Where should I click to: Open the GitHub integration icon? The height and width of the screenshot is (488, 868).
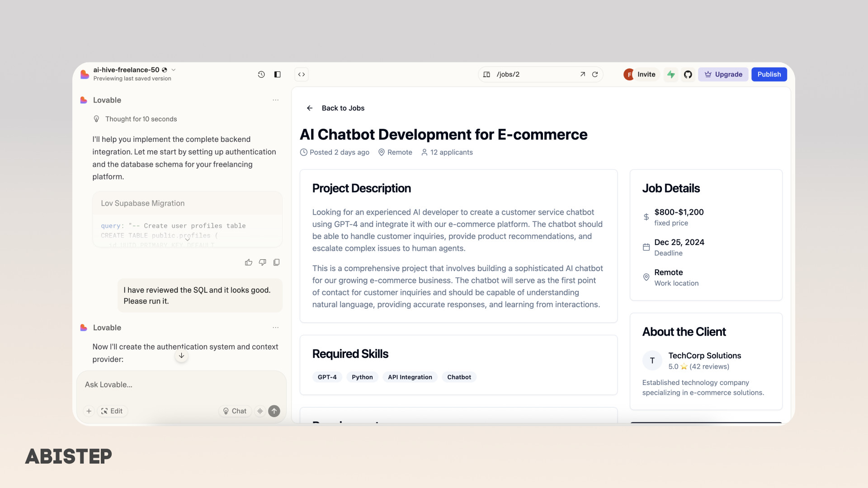pos(688,75)
